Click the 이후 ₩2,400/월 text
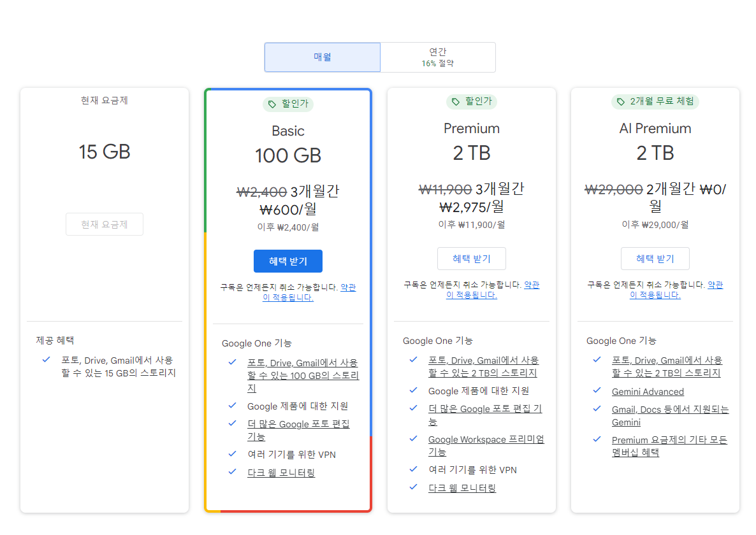Screen dimensions: 756x535 [x=288, y=227]
